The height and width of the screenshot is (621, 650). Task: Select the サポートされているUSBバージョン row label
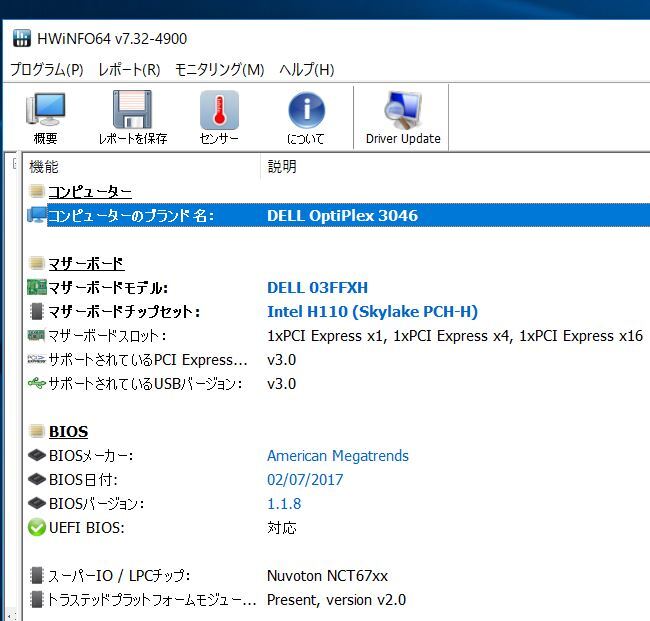[x=145, y=383]
